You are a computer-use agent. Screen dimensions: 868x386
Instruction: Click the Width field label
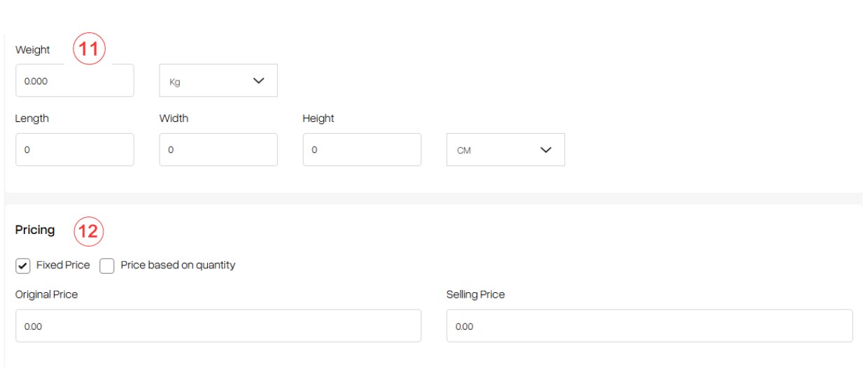click(x=174, y=118)
